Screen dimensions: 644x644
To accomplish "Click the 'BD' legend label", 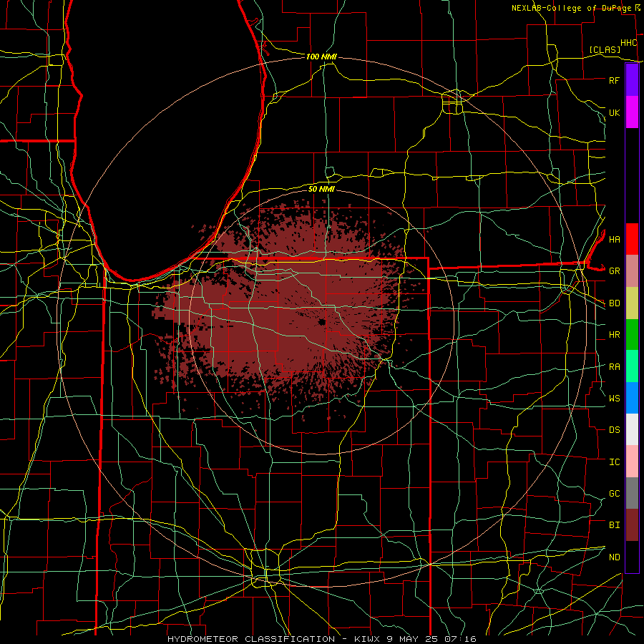I will click(x=614, y=303).
